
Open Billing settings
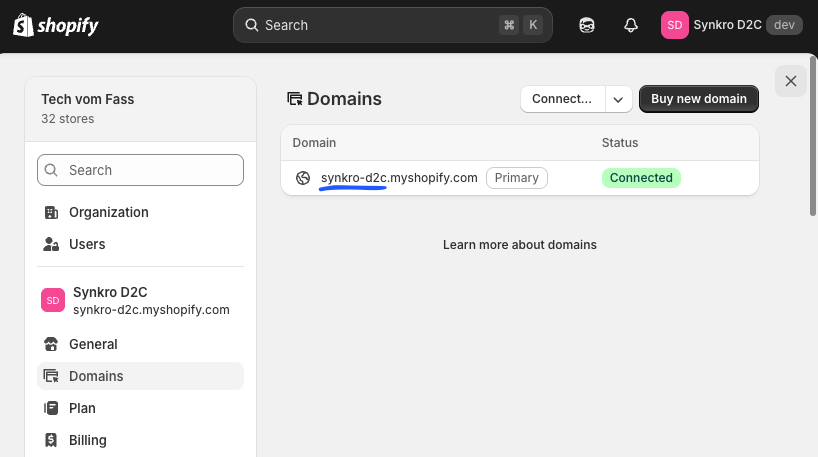tap(140, 440)
